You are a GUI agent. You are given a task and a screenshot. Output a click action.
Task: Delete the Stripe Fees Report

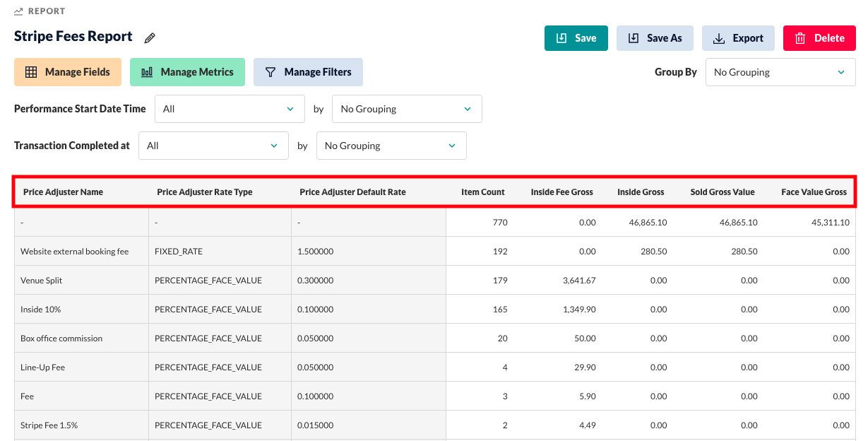(819, 38)
